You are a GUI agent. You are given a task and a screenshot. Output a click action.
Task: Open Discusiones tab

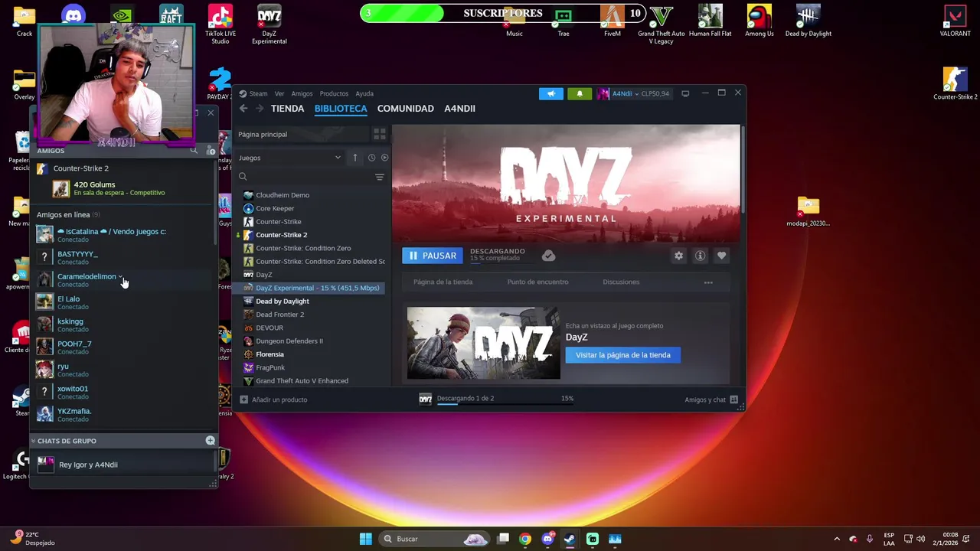621,282
